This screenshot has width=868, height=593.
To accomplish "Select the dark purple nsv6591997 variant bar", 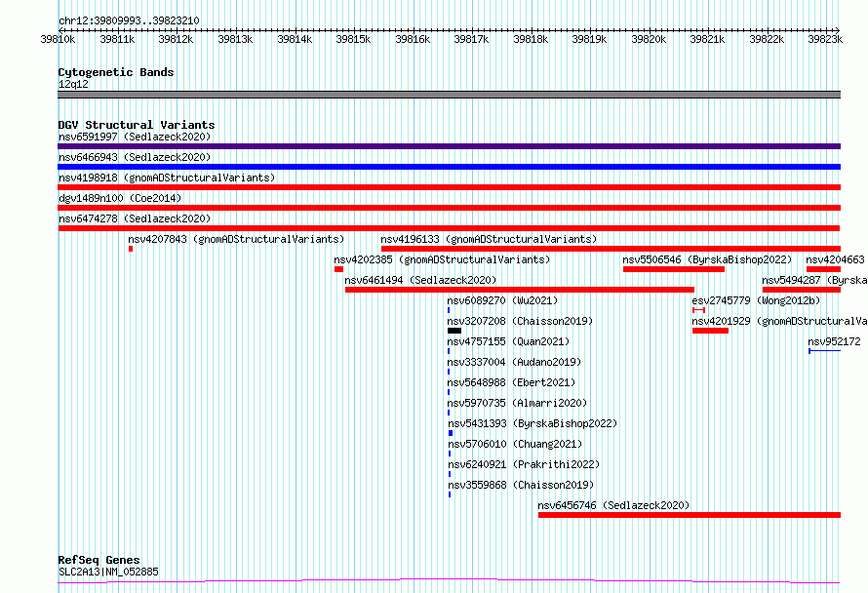I will pos(449,146).
